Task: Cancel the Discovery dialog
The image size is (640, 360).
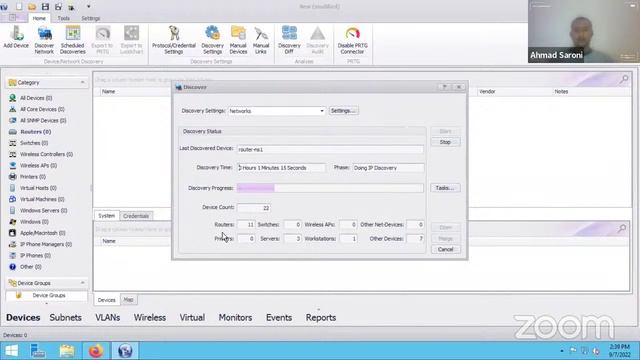Action: [x=445, y=249]
